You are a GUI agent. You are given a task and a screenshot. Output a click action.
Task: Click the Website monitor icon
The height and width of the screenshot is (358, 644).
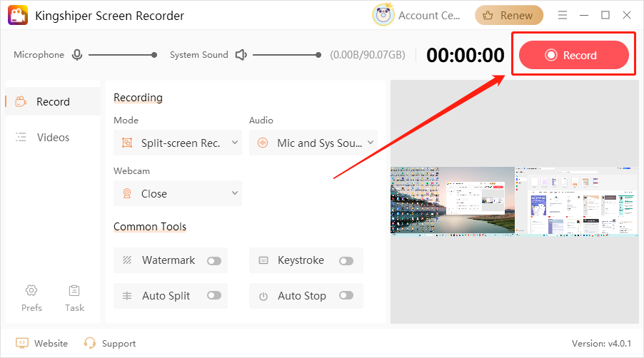[22, 343]
